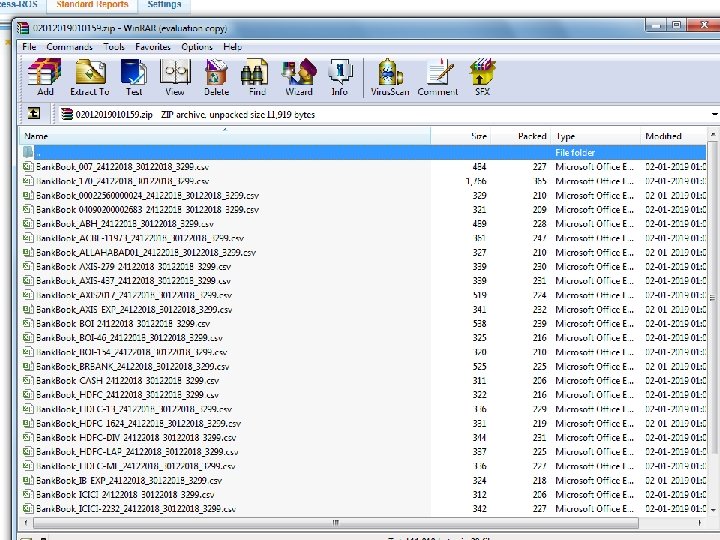Select BankBook_ICICI_24122018 csv file name
Viewport: 720px width, 540px height.
[125, 495]
